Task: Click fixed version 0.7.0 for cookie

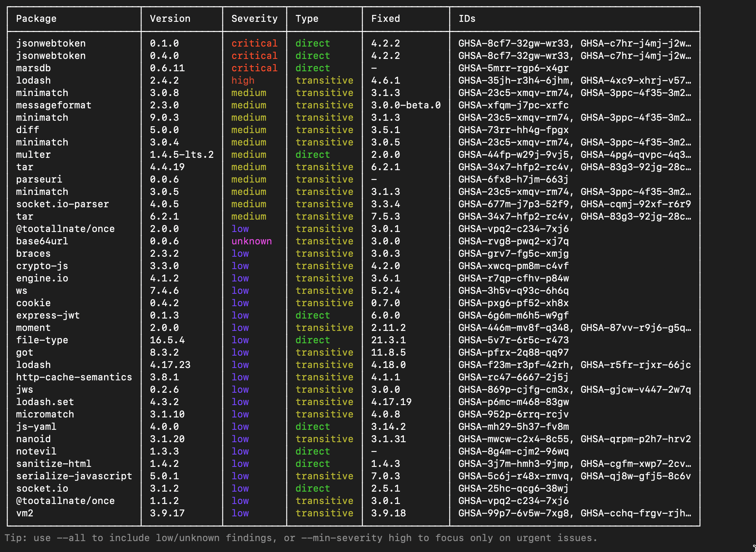Action: (x=386, y=303)
